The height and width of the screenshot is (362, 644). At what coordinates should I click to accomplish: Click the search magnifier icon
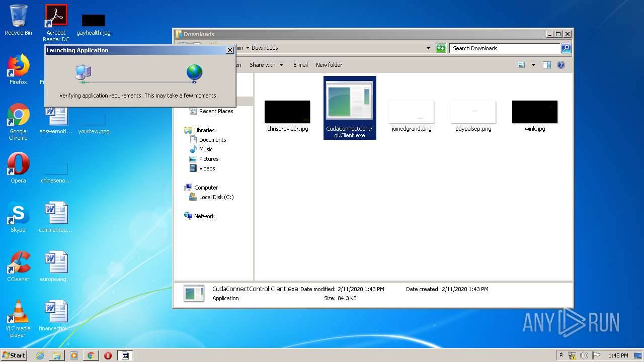click(x=566, y=48)
